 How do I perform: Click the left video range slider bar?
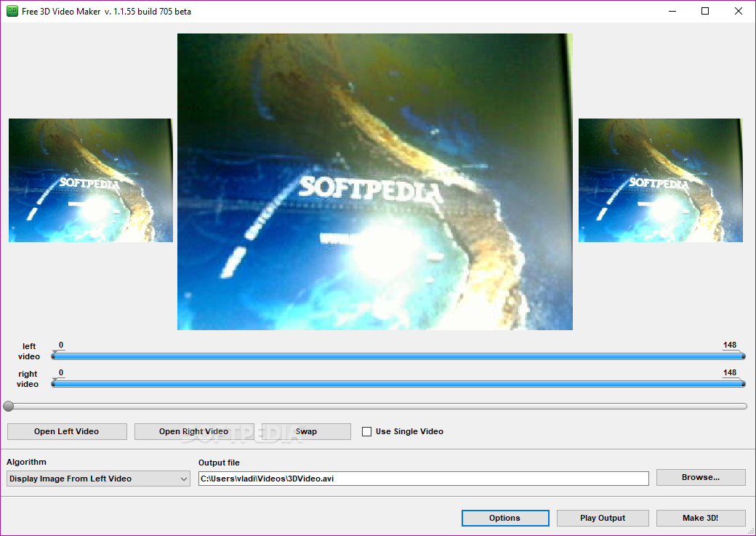pos(398,356)
